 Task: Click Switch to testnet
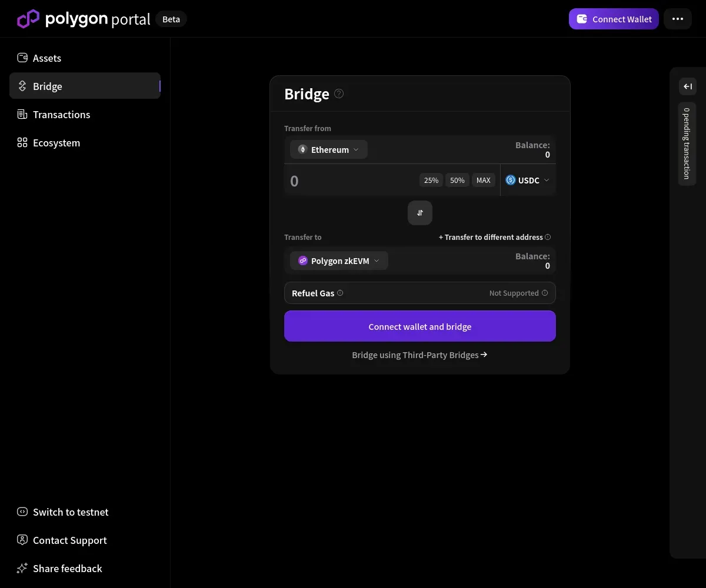(x=85, y=512)
